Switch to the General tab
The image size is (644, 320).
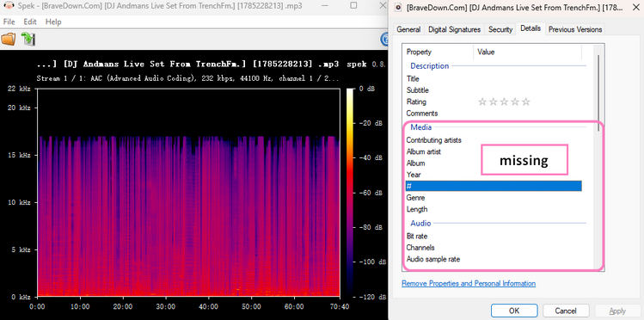pyautogui.click(x=408, y=29)
